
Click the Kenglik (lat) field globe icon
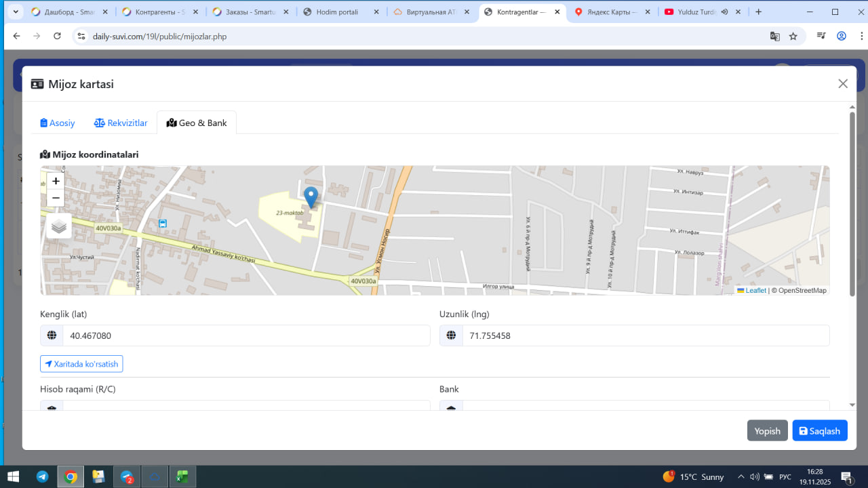[52, 335]
